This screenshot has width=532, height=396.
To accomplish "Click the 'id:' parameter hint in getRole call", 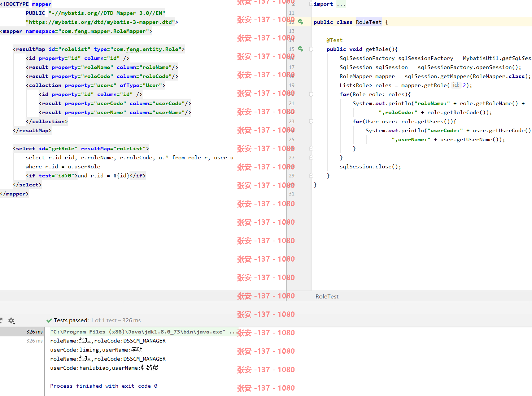I will (x=456, y=85).
